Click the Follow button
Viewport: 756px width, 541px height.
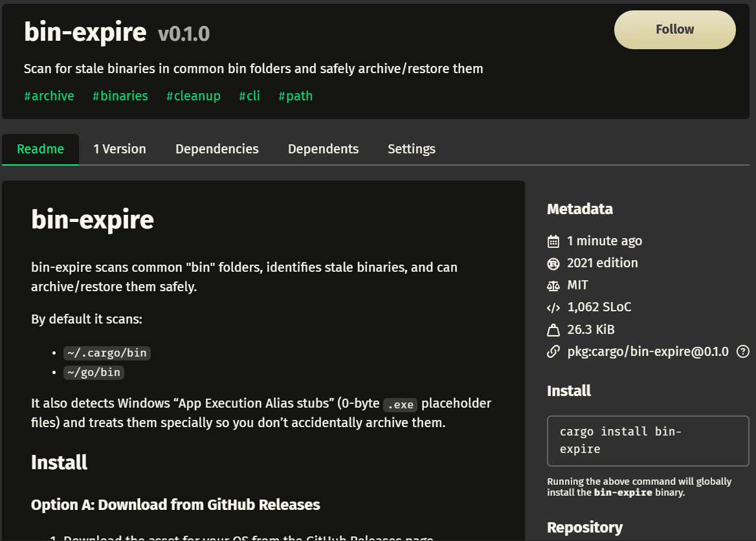click(674, 29)
